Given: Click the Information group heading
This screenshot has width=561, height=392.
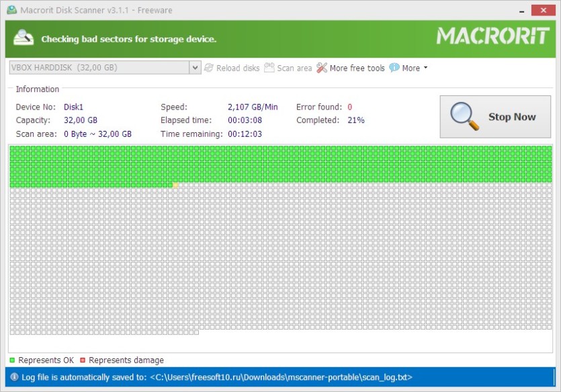Looking at the screenshot, I should click(x=37, y=89).
